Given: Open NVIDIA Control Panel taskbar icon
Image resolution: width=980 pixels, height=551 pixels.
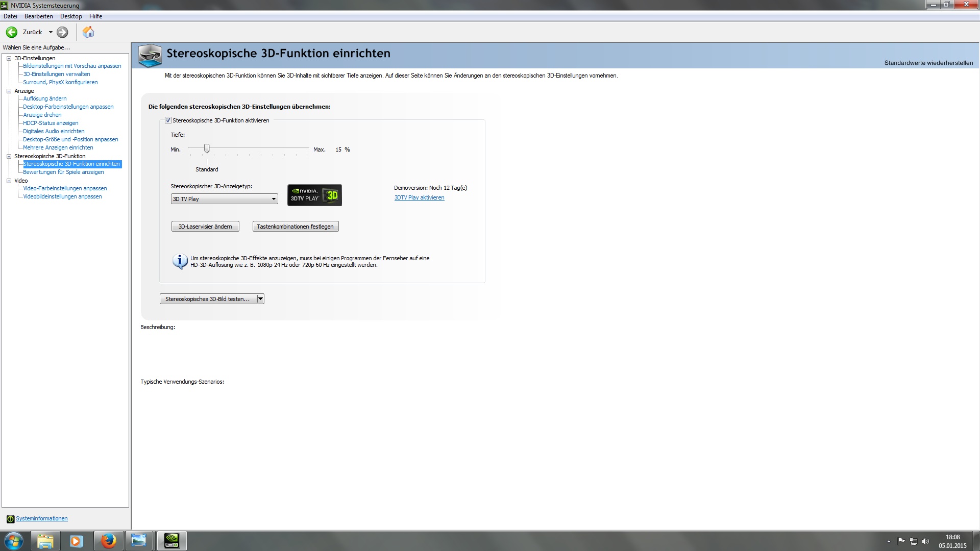Looking at the screenshot, I should tap(171, 541).
